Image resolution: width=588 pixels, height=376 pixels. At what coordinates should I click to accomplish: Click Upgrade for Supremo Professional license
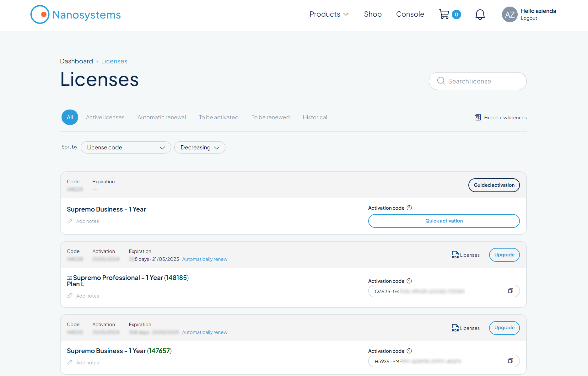(504, 255)
